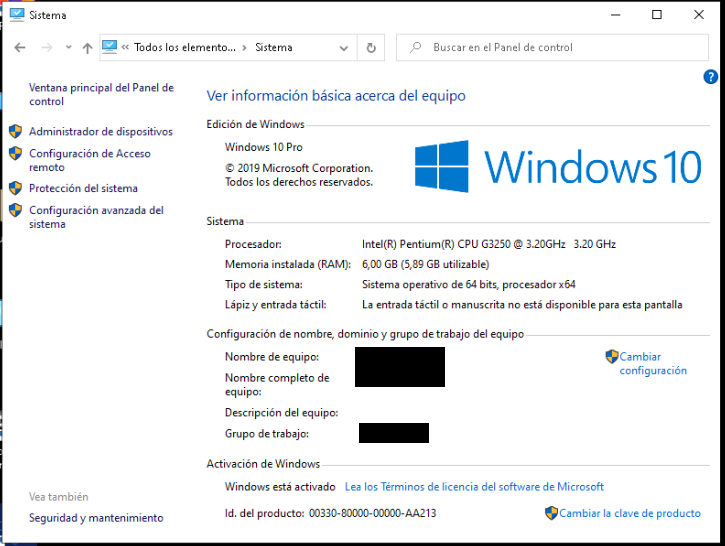Click 'Sistema operativo de 64 bits' text

[429, 284]
